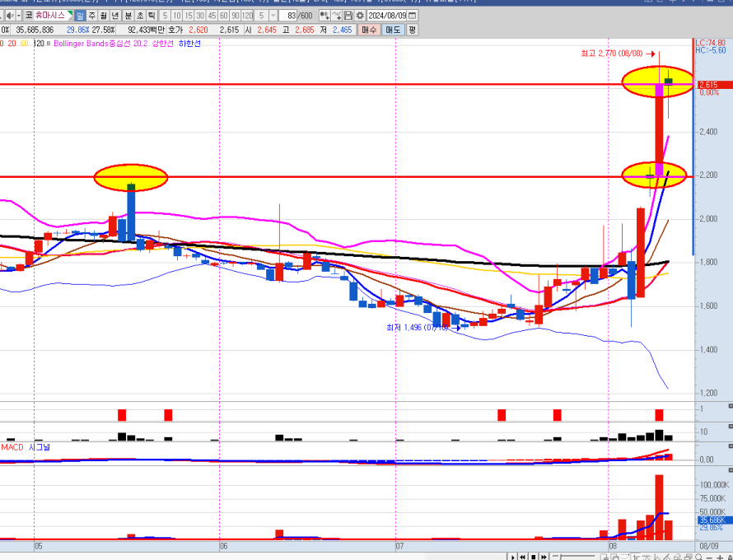Image resolution: width=733 pixels, height=560 pixels.
Task: Click the 하한선 lower band legend
Action: point(189,44)
